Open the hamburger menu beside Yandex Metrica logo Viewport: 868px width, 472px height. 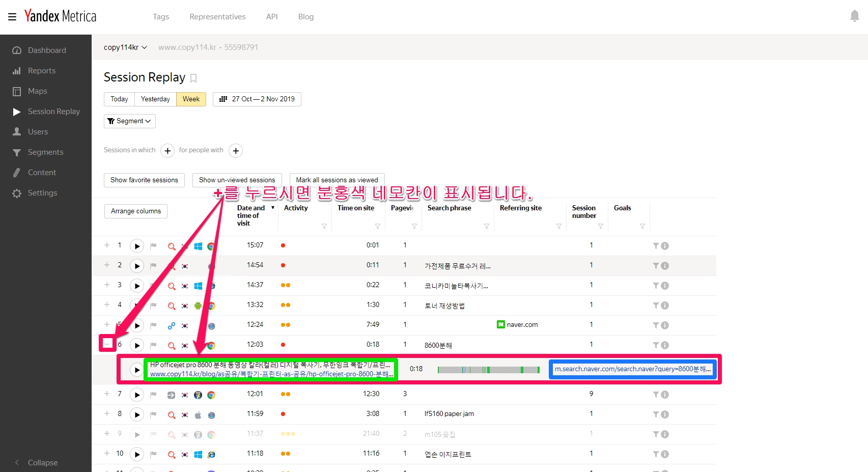click(12, 17)
